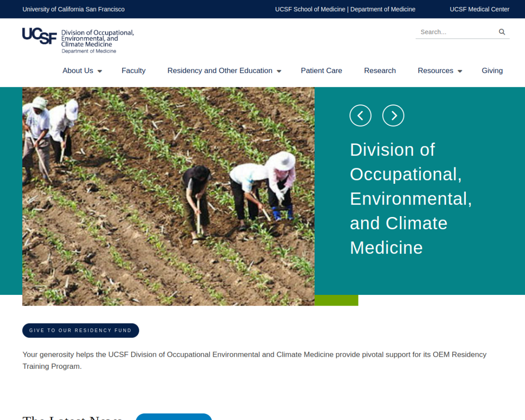Click Give to Our Residency Fund button
Viewport: 525px width, 420px height.
[x=80, y=331]
